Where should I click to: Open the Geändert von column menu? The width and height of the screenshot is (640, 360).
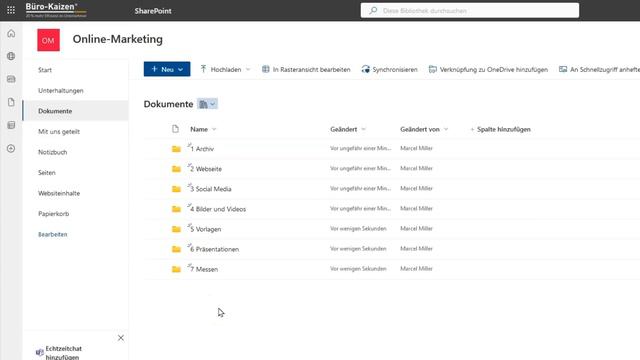click(x=424, y=129)
